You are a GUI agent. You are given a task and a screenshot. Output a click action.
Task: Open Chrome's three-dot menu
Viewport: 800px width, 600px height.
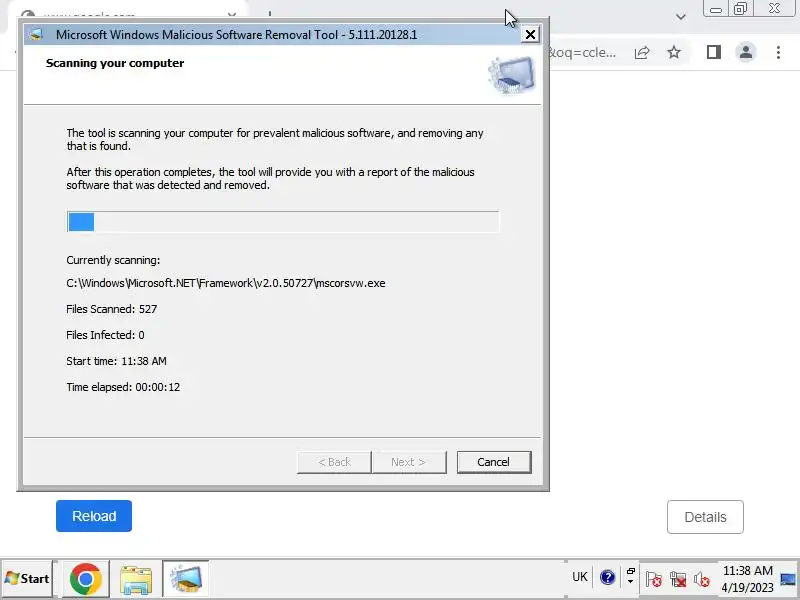pyautogui.click(x=778, y=52)
